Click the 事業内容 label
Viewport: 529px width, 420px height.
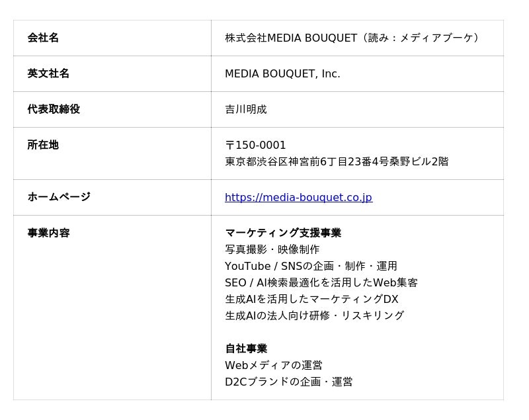pos(48,233)
